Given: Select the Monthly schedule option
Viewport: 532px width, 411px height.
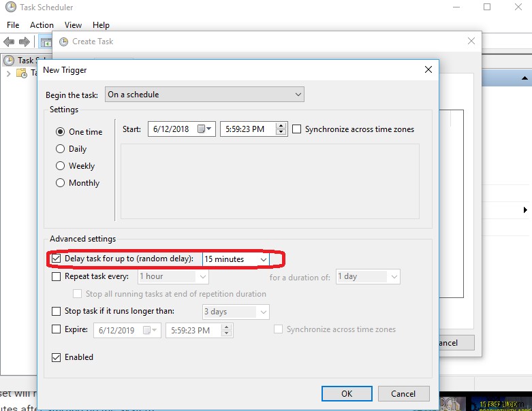Looking at the screenshot, I should coord(60,182).
